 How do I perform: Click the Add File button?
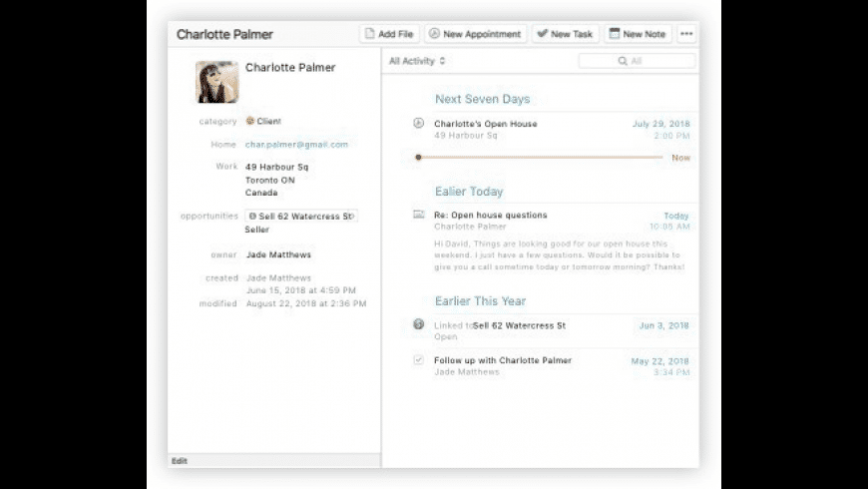tap(389, 34)
